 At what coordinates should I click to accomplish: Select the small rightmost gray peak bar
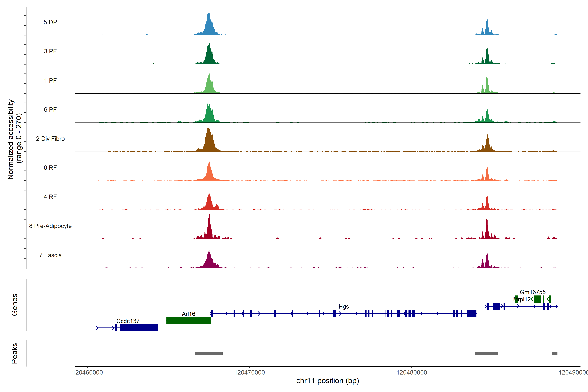tap(555, 353)
